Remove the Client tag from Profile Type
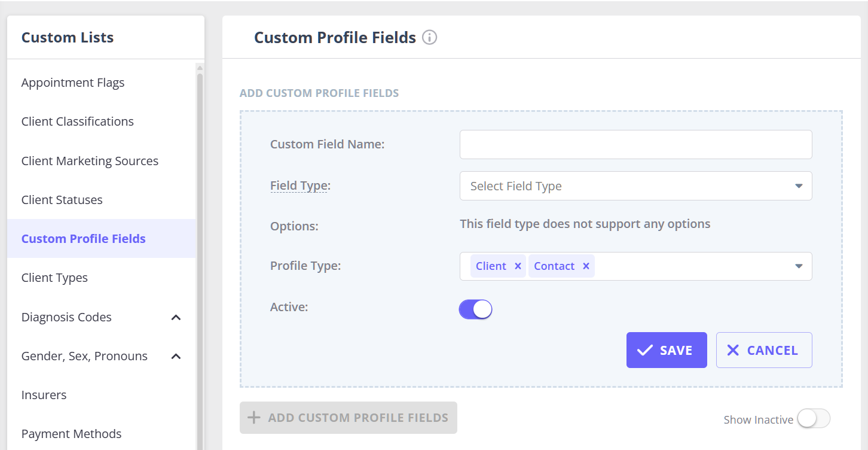 coord(518,266)
